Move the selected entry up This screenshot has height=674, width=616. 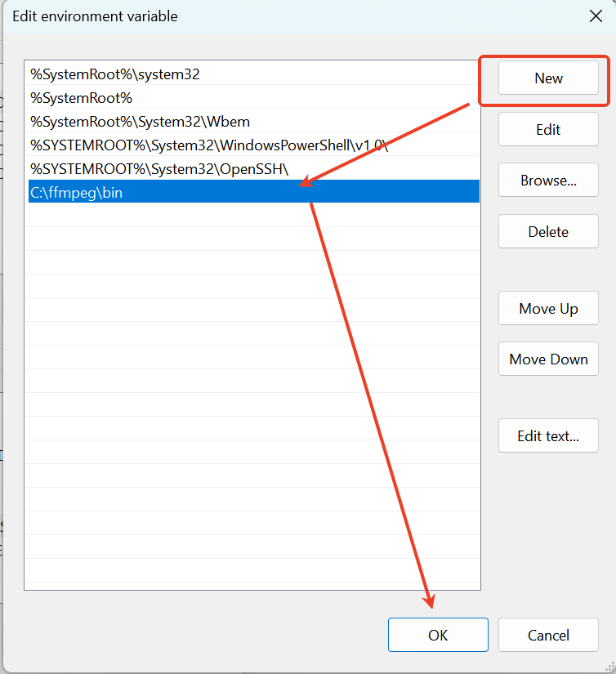[x=548, y=308]
